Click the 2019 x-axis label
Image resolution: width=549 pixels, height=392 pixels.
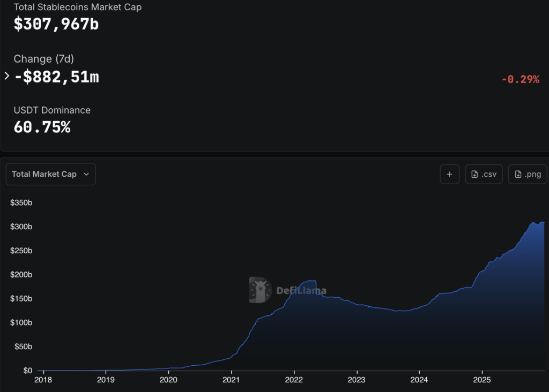(106, 380)
